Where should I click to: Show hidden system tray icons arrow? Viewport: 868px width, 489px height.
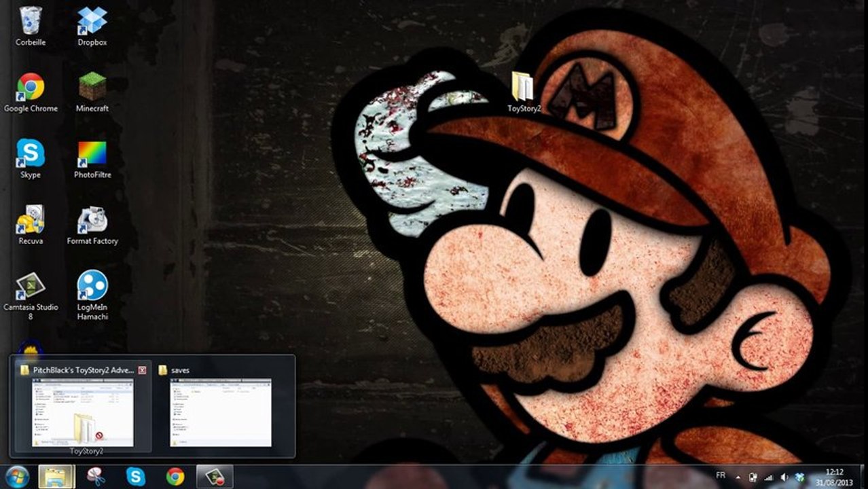pos(738,477)
